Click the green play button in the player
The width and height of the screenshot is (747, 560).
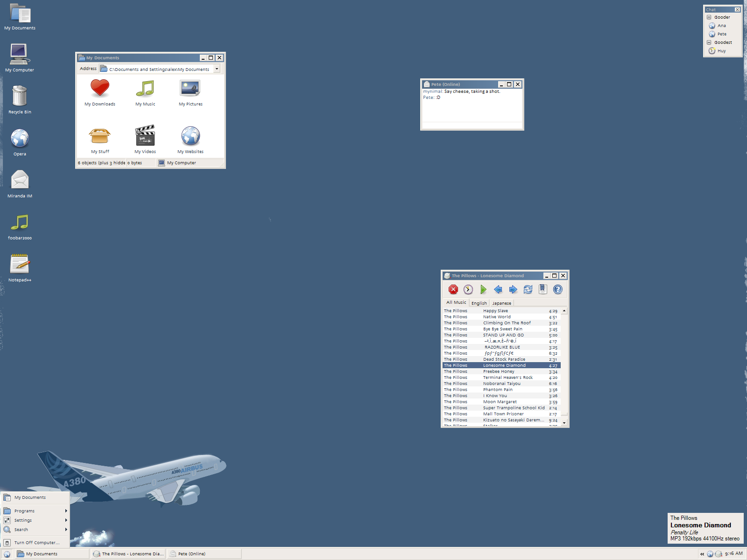click(x=483, y=290)
